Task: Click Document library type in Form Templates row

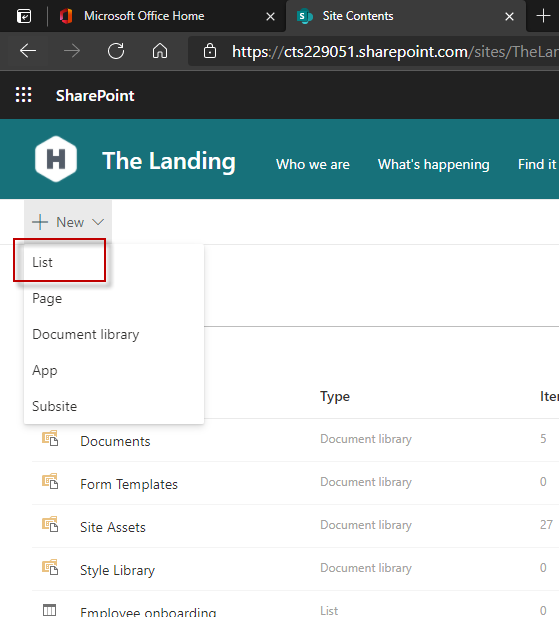Action: pyautogui.click(x=366, y=482)
